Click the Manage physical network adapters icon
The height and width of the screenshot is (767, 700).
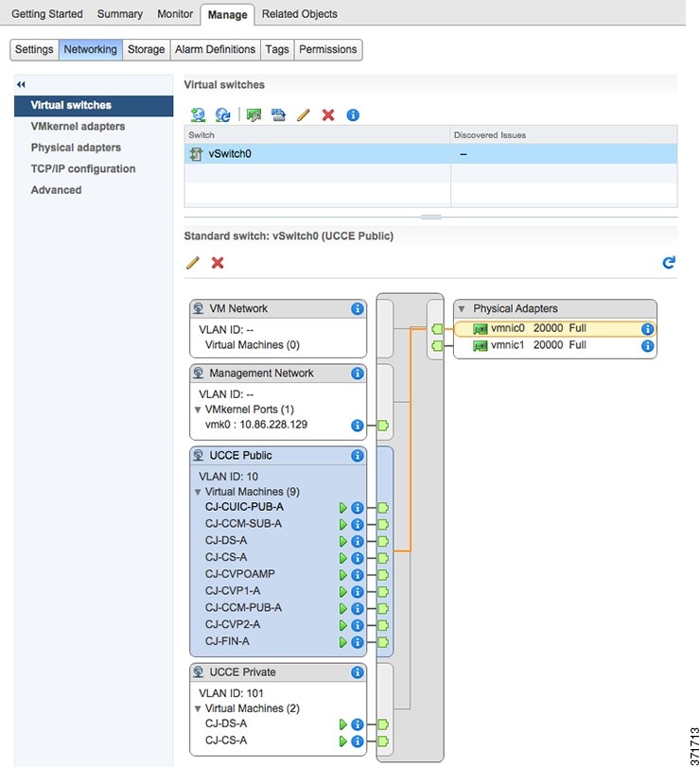coord(254,114)
